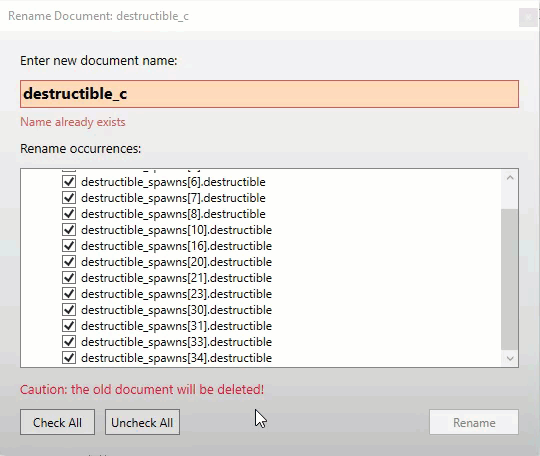Viewport: 540px width, 456px height.
Task: Uncheck destructible_spawns[16].destructible entry
Action: [x=69, y=246]
